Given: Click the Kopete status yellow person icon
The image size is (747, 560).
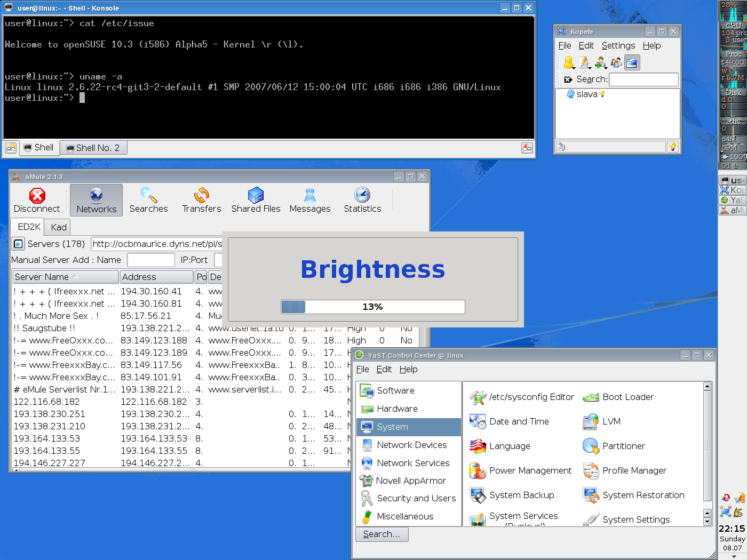Looking at the screenshot, I should point(569,63).
